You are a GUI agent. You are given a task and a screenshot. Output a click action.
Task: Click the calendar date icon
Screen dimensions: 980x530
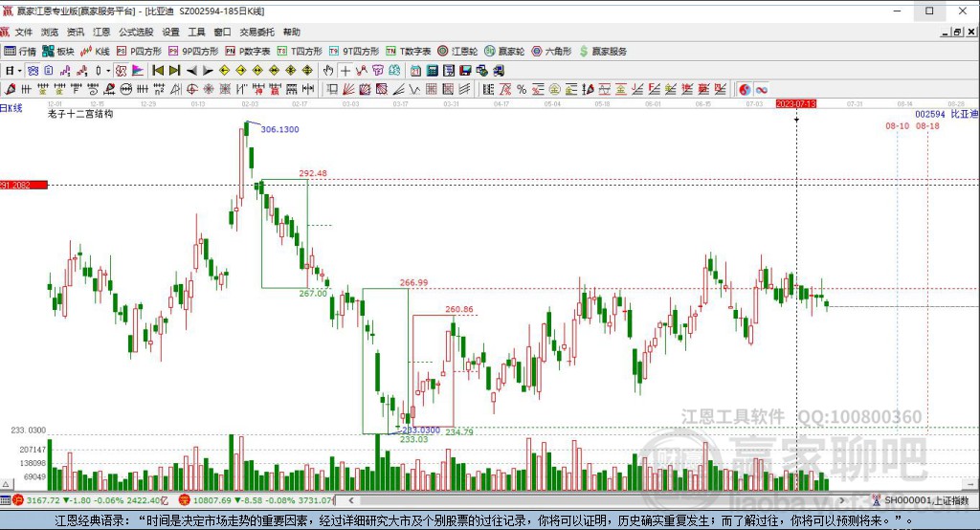[415, 71]
